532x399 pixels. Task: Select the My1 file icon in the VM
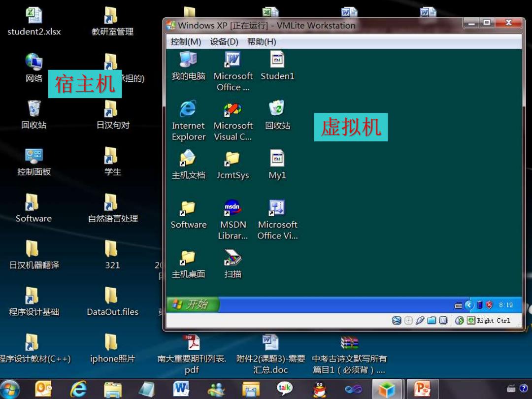[x=277, y=165]
